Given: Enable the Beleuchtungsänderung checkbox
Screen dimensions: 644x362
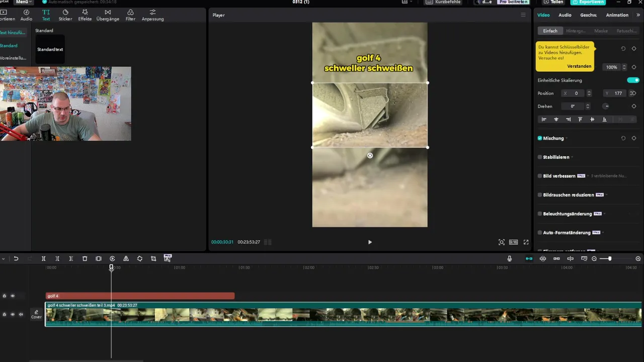Looking at the screenshot, I should click(x=540, y=214).
